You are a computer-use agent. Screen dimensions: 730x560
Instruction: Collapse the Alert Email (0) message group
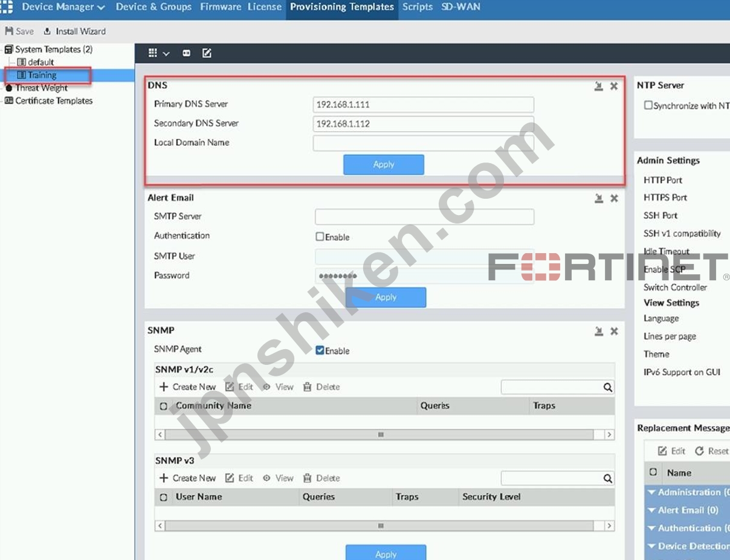[x=651, y=510]
